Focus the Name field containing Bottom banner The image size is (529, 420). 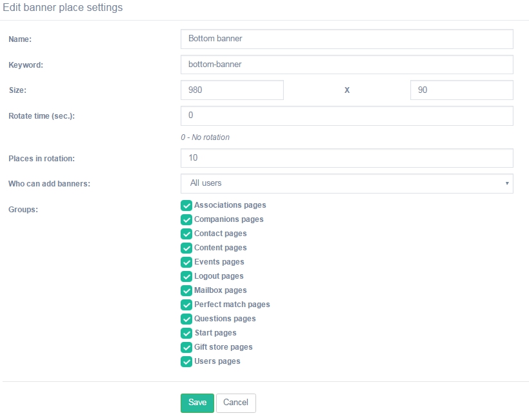click(347, 39)
